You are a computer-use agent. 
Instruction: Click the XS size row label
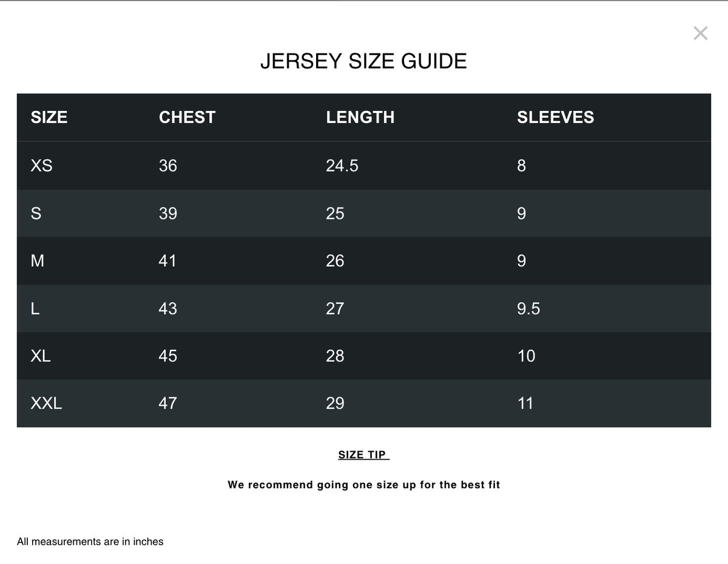pos(41,166)
